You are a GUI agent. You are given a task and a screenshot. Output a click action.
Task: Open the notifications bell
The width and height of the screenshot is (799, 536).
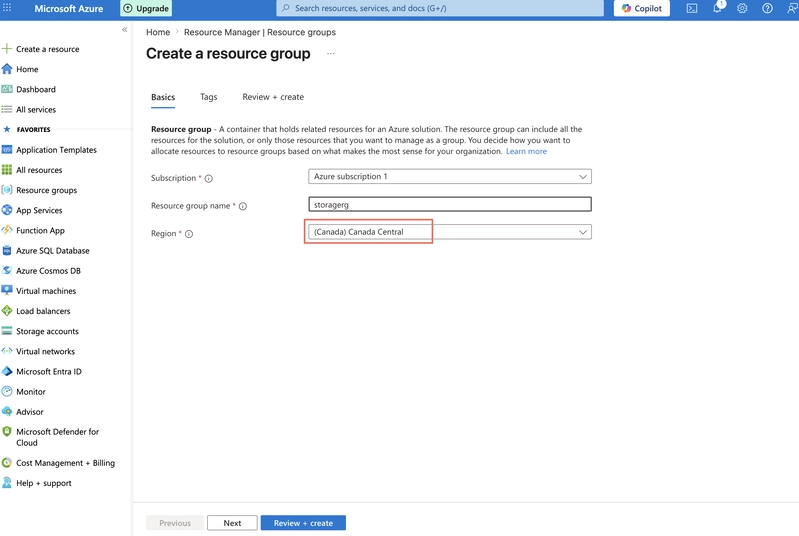(x=717, y=8)
